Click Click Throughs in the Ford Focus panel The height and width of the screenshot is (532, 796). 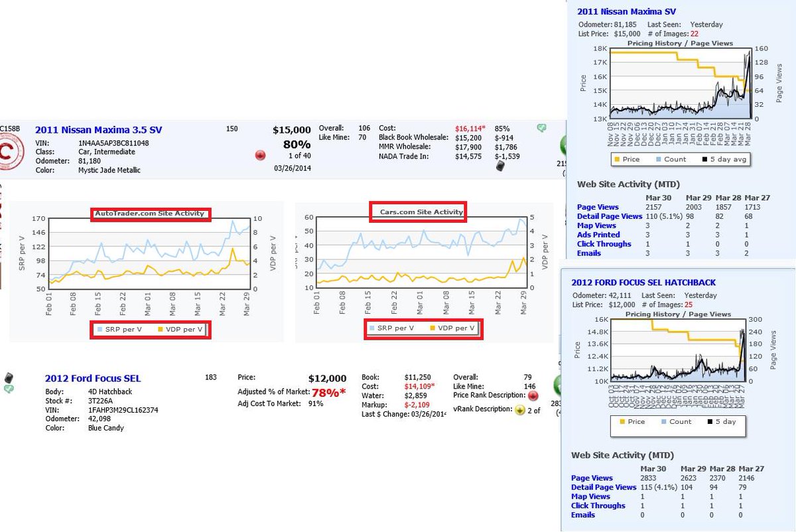[598, 505]
